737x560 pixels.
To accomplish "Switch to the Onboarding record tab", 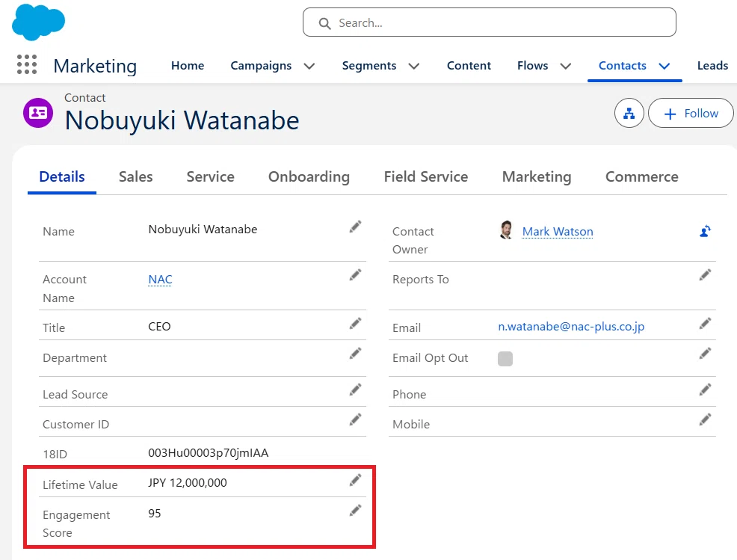I will 309,176.
